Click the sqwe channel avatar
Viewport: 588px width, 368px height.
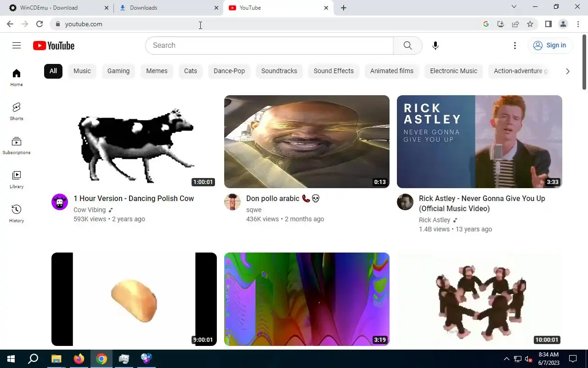pyautogui.click(x=232, y=202)
